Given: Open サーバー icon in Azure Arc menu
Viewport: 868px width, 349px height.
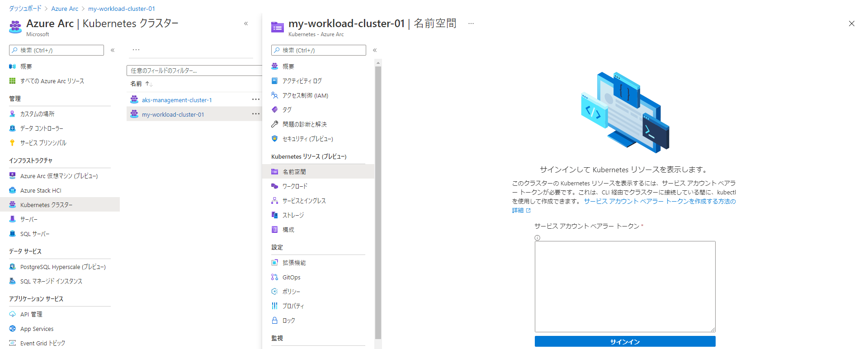Looking at the screenshot, I should [x=13, y=219].
